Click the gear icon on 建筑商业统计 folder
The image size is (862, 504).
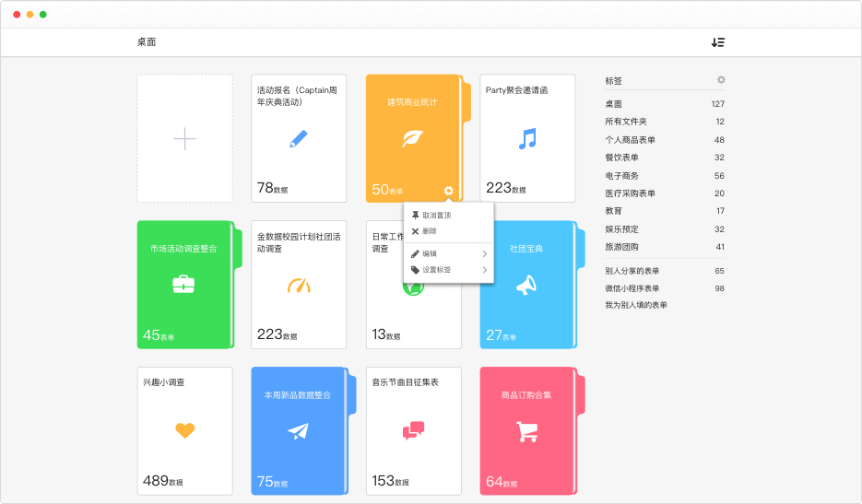pyautogui.click(x=448, y=191)
